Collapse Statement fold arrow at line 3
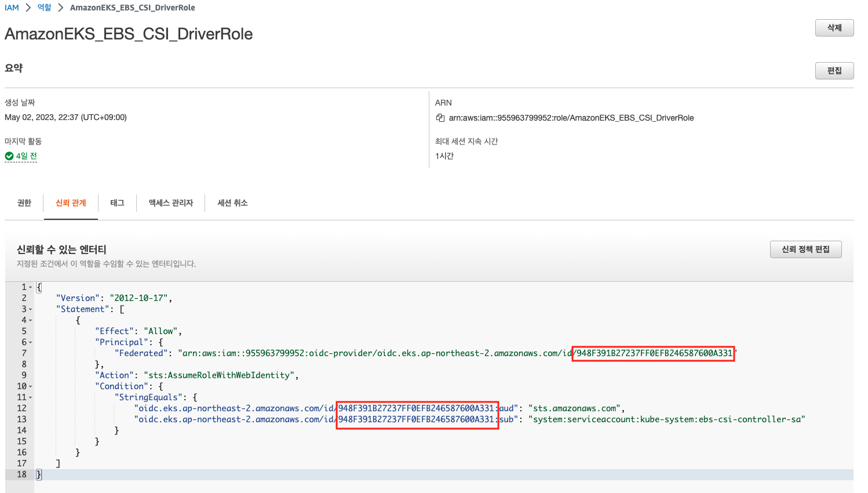 click(x=31, y=310)
